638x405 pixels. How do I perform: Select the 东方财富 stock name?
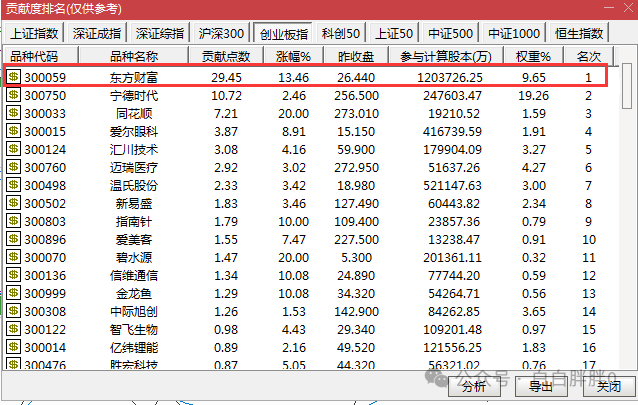(133, 77)
